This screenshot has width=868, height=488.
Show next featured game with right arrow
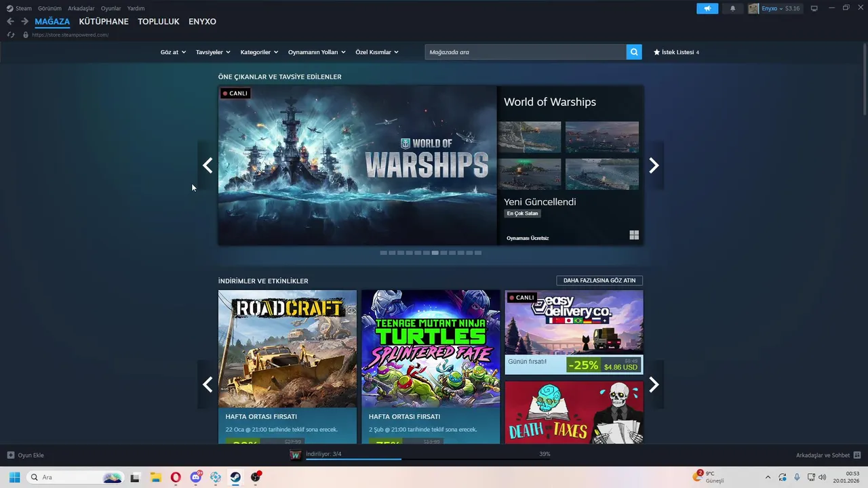pos(654,165)
